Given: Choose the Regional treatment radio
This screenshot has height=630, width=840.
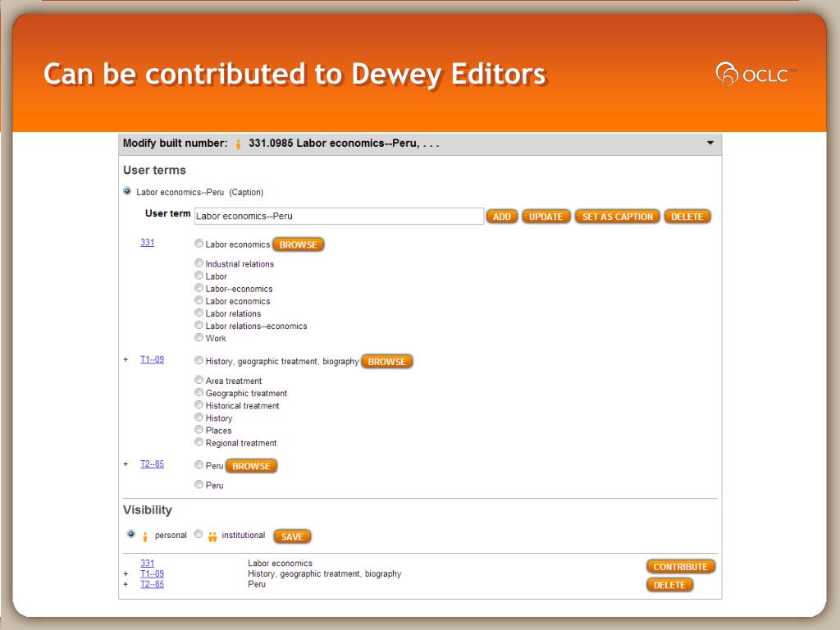Looking at the screenshot, I should [199, 442].
